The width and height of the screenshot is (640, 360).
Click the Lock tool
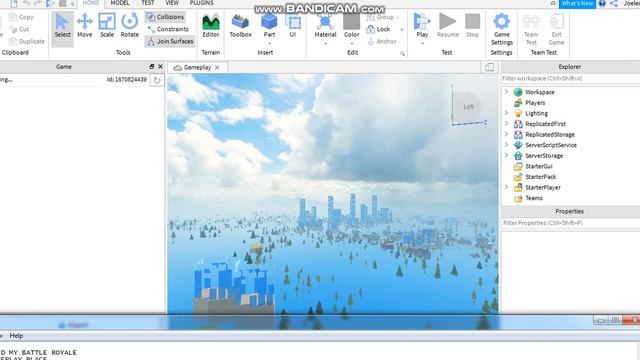pyautogui.click(x=378, y=29)
